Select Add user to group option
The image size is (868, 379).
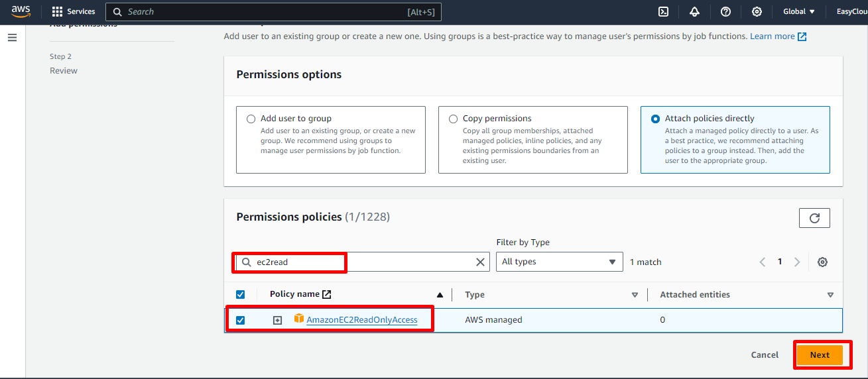click(x=251, y=119)
